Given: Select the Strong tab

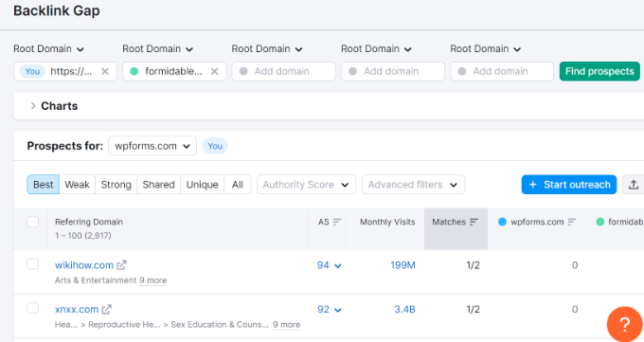Looking at the screenshot, I should [116, 185].
